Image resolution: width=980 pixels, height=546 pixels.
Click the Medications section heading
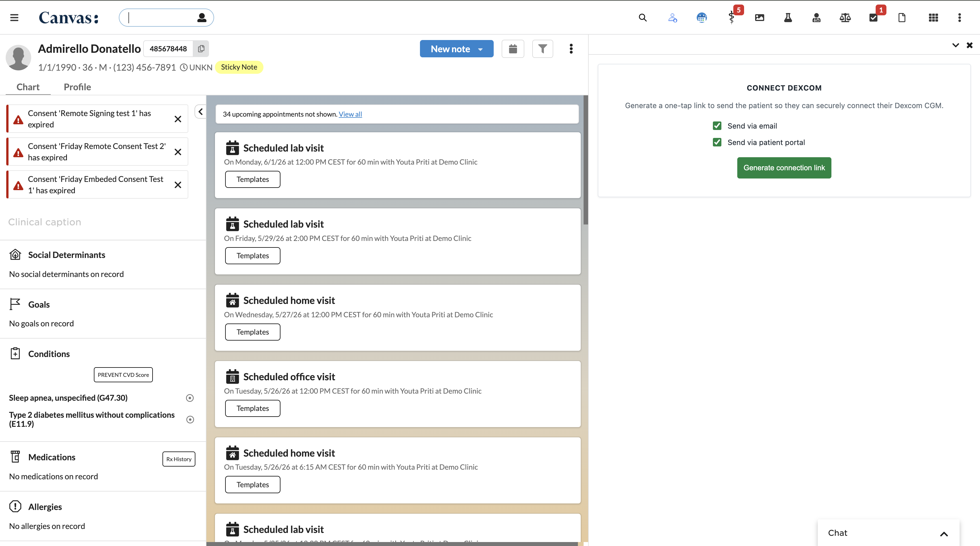point(52,457)
